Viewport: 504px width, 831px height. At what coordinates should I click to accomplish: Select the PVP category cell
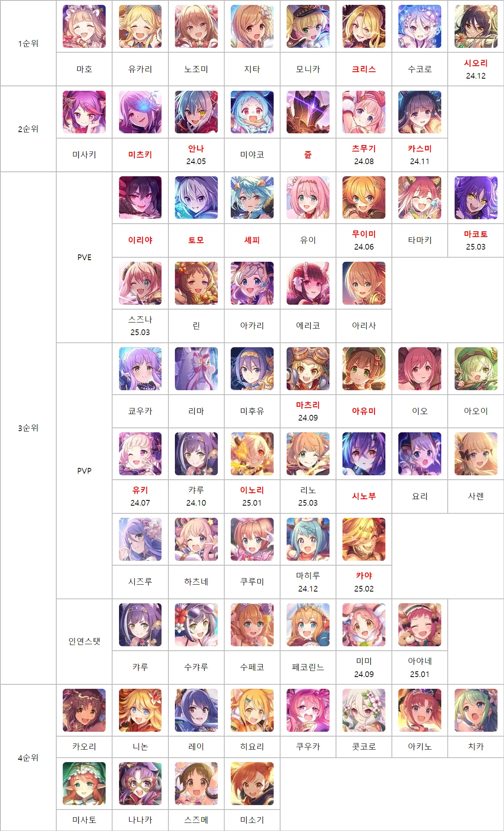tap(84, 471)
